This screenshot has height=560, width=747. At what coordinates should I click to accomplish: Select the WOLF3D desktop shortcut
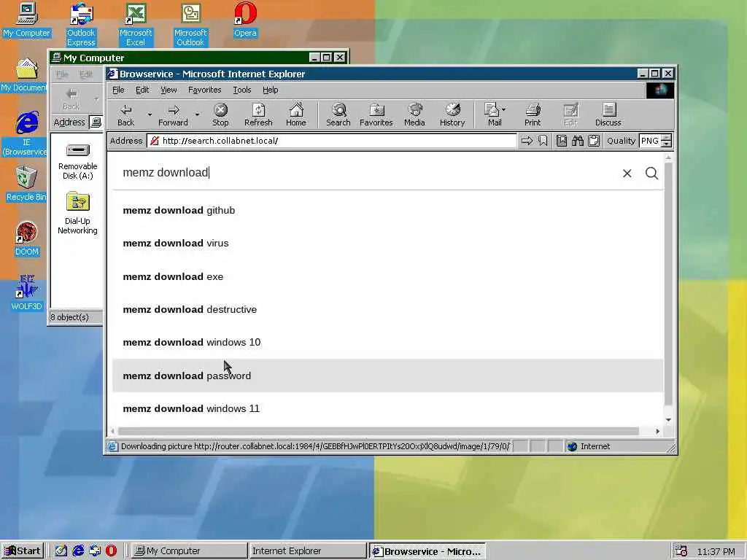pyautogui.click(x=27, y=293)
